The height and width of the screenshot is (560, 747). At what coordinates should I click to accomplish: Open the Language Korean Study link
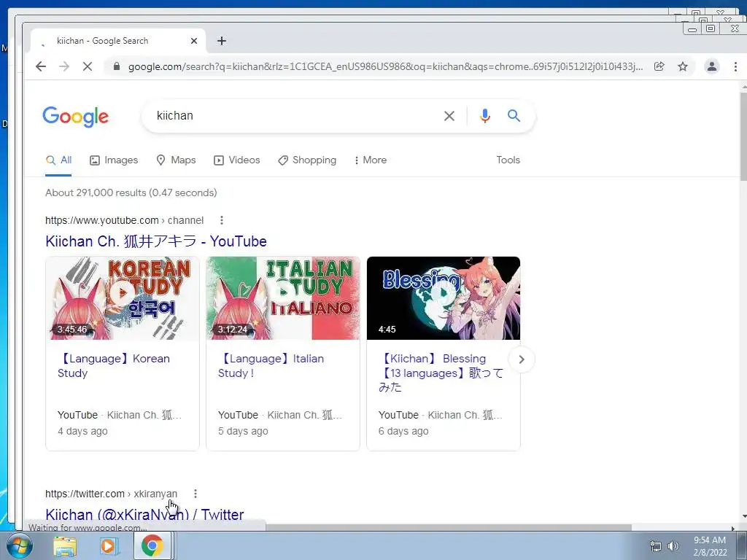(114, 366)
